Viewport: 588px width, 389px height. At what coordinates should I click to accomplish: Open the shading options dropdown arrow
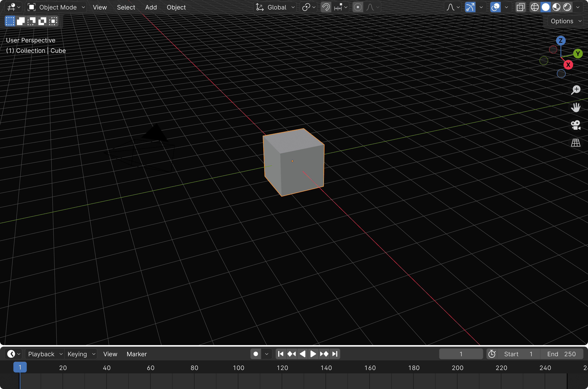point(578,7)
